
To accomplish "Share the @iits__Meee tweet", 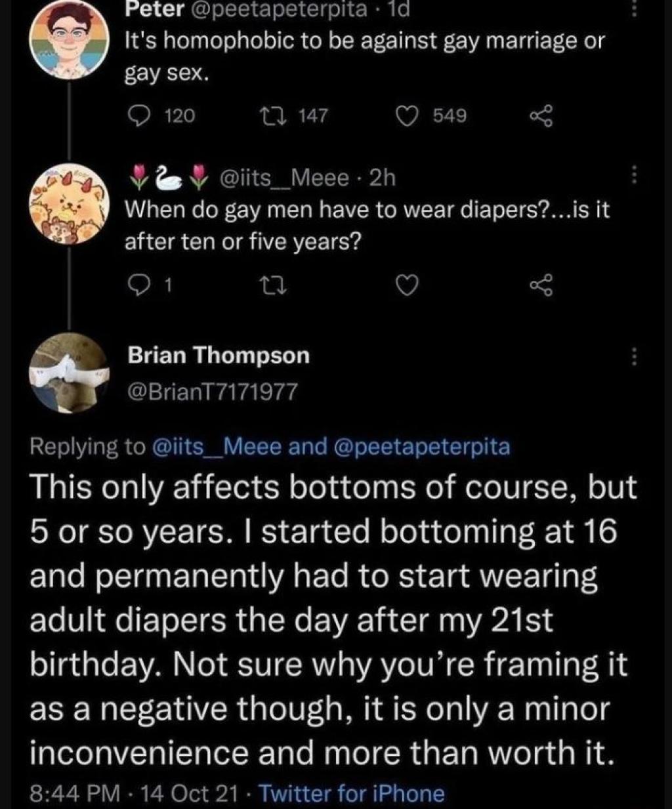I will point(543,286).
